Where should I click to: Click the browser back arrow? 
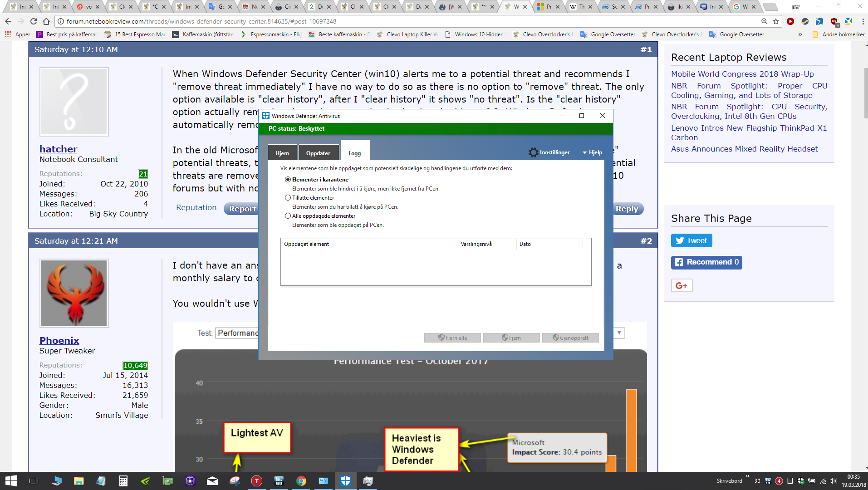click(8, 21)
